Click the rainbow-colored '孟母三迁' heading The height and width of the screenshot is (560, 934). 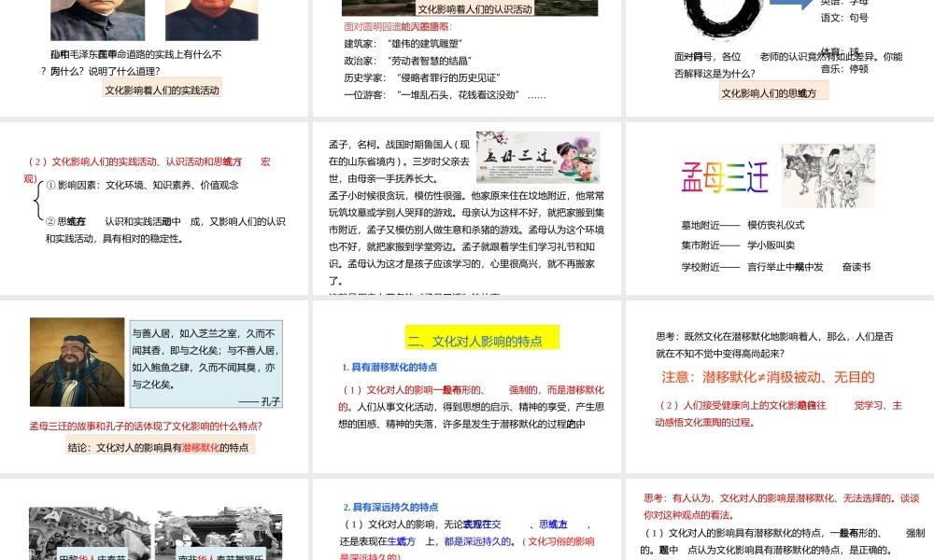coord(725,176)
